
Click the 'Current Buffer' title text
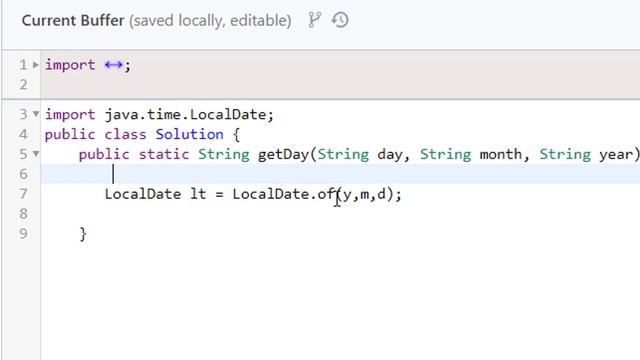pyautogui.click(x=73, y=20)
